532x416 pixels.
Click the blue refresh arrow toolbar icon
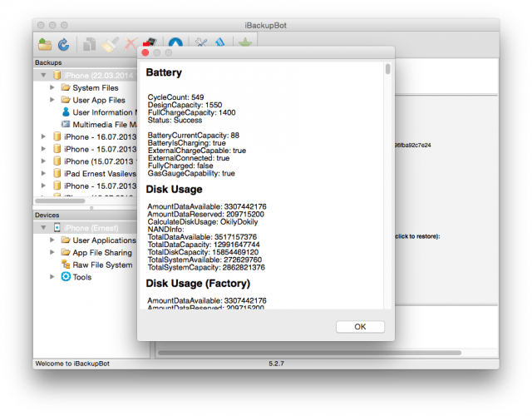pos(62,44)
